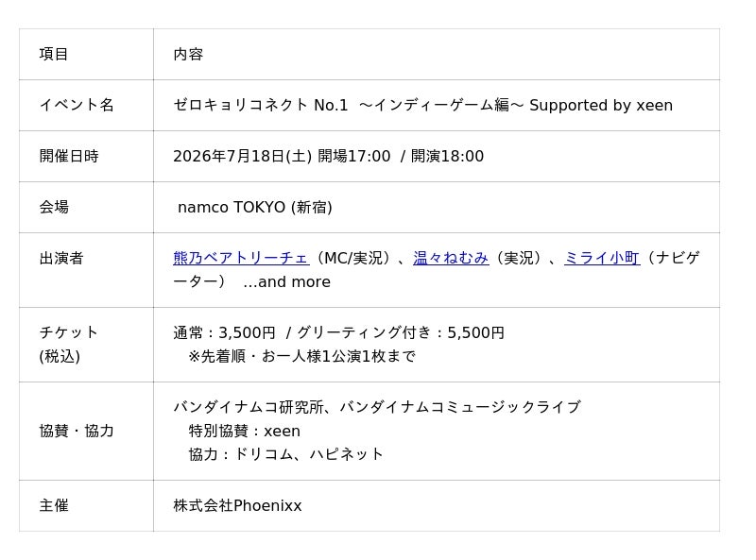Select the 出演者 row label
Image resolution: width=756 pixels, height=560 pixels.
(x=61, y=259)
